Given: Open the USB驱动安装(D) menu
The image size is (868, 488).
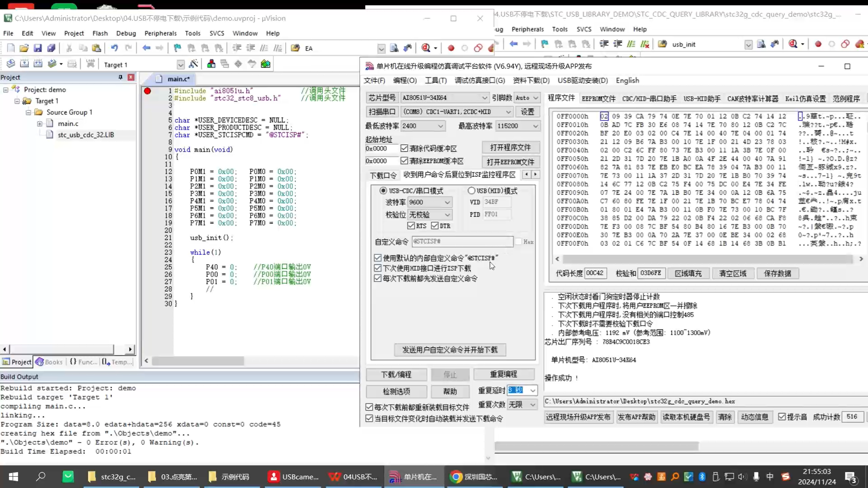Looking at the screenshot, I should 582,80.
